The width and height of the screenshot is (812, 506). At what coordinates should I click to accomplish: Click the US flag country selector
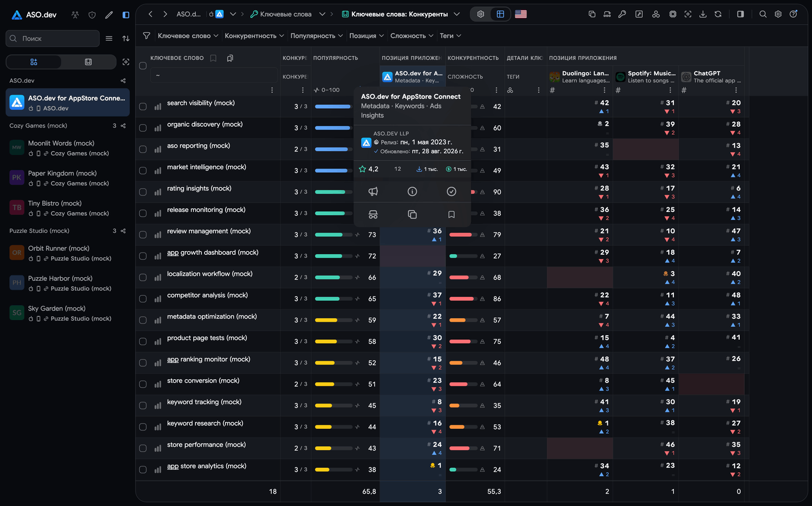(x=521, y=14)
